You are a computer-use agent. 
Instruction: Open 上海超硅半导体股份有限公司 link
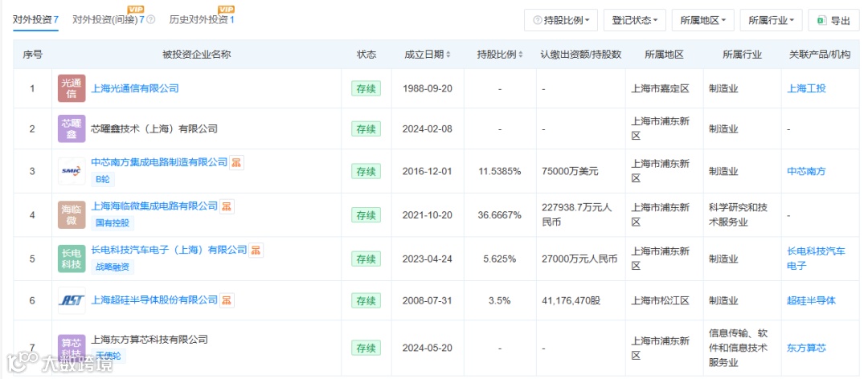coord(154,300)
